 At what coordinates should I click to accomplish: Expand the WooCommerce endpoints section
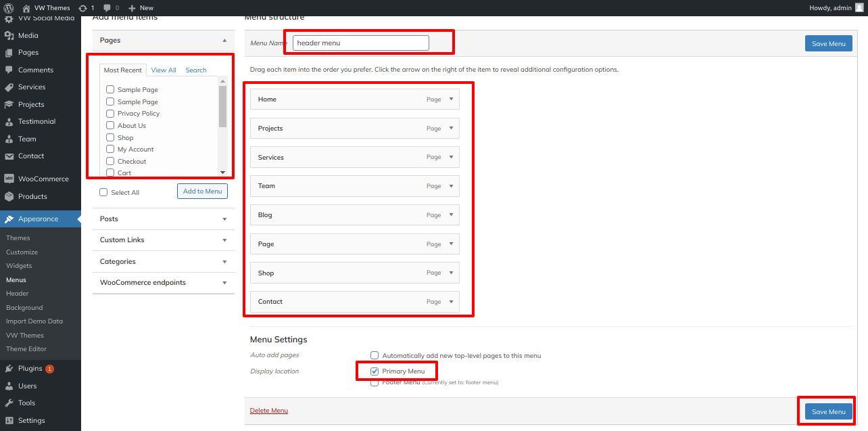pyautogui.click(x=224, y=283)
